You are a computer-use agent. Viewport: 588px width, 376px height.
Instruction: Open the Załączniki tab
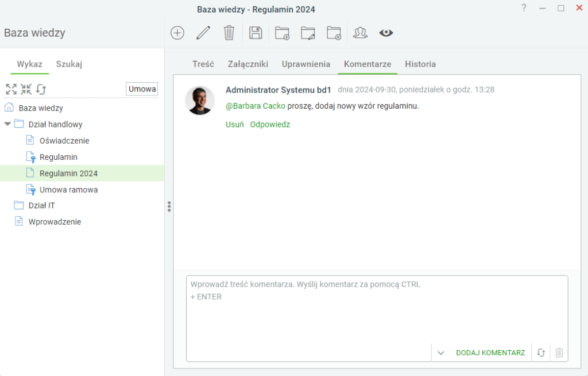[248, 64]
